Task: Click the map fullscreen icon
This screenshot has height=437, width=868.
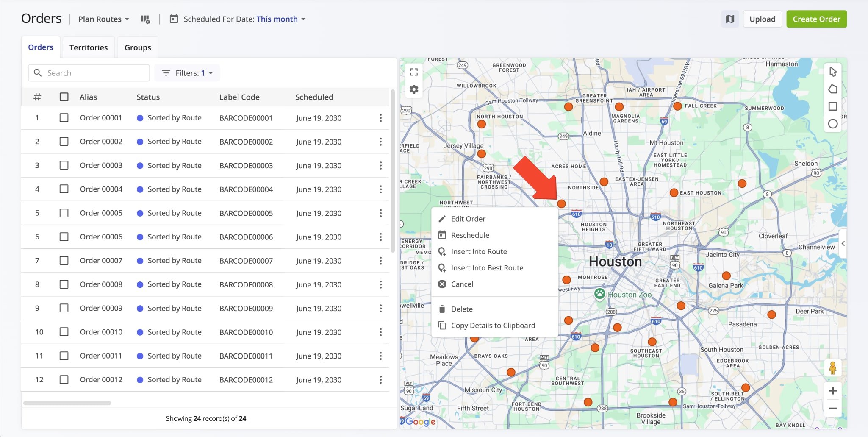Action: [414, 72]
